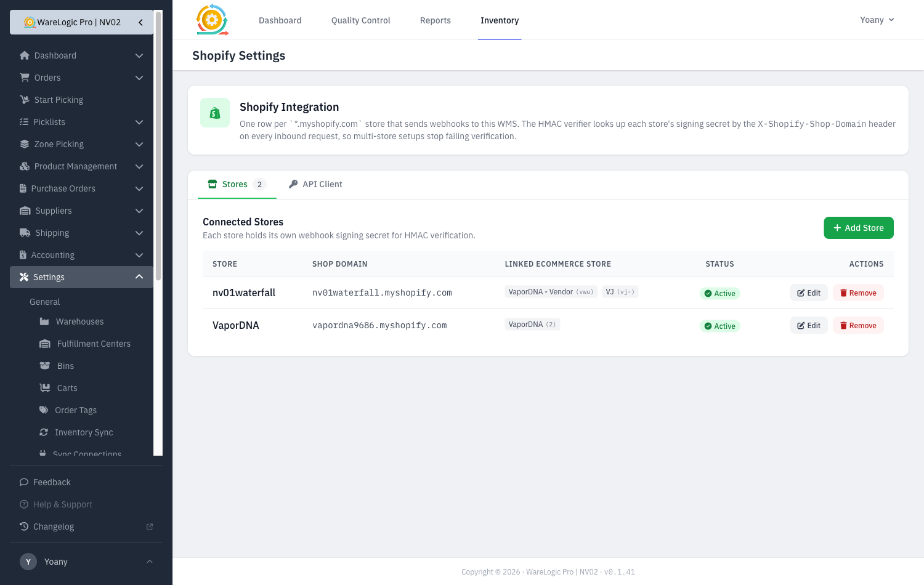The image size is (924, 585).
Task: Collapse sidebar with the left arrow
Action: (140, 22)
